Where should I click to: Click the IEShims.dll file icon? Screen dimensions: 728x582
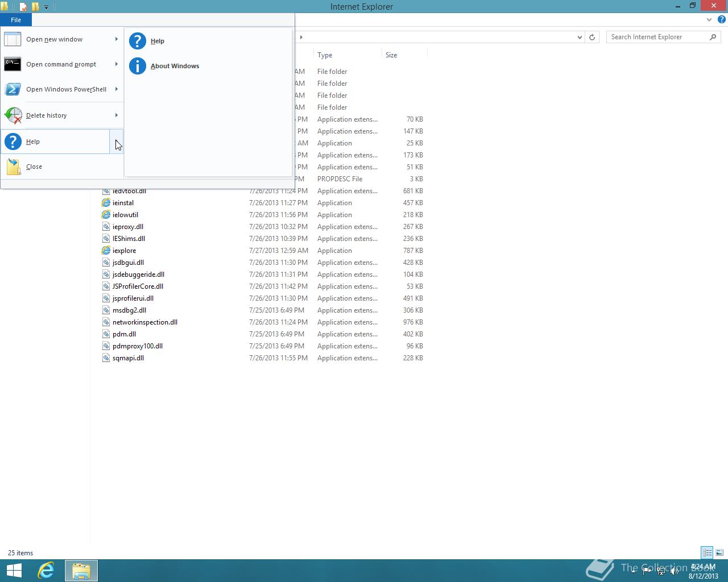(x=106, y=239)
